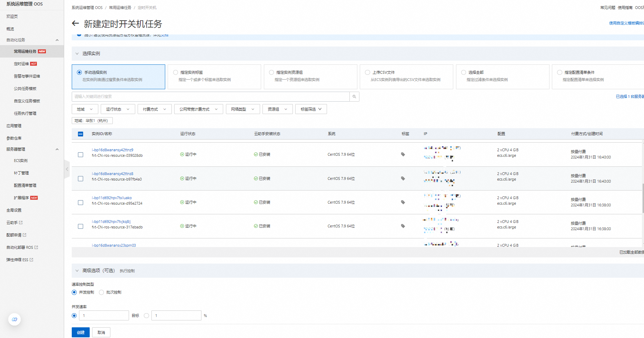Viewport: 644px width, 338px height.
Task: Open the 常见问题 link at top right
Action: click(x=608, y=8)
